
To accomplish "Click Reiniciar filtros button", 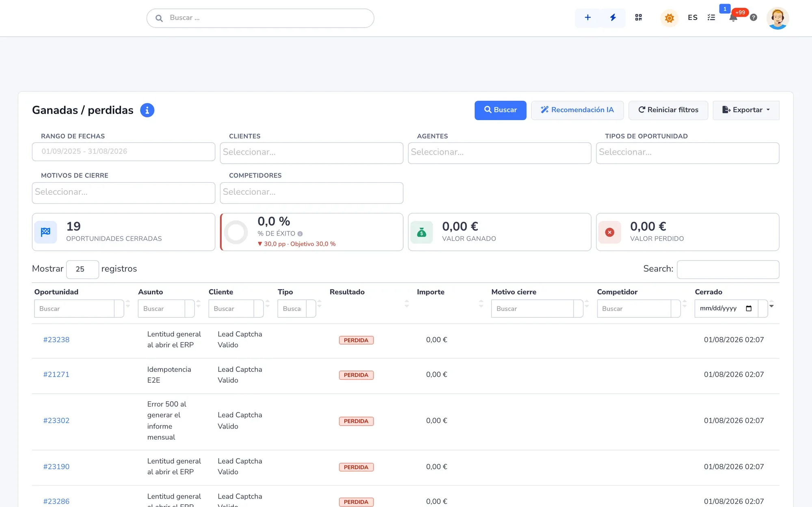I will [x=668, y=110].
